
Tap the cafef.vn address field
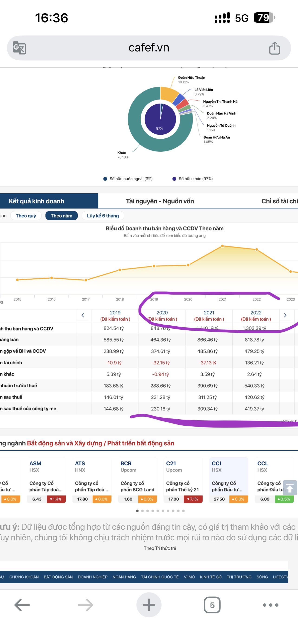tap(149, 48)
